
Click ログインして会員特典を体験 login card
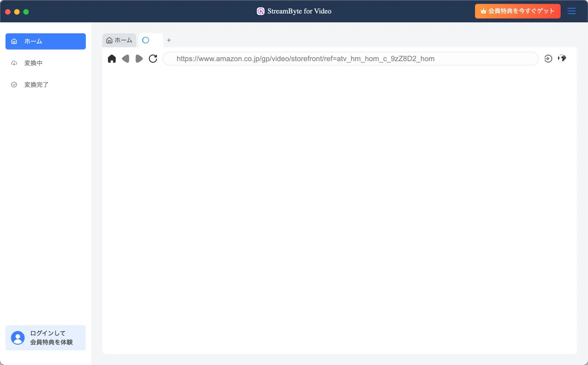45,338
